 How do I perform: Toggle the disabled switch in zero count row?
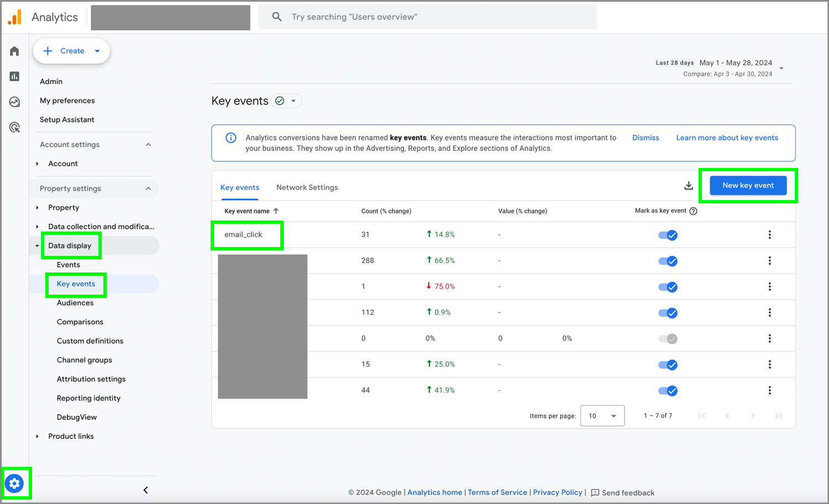click(668, 339)
